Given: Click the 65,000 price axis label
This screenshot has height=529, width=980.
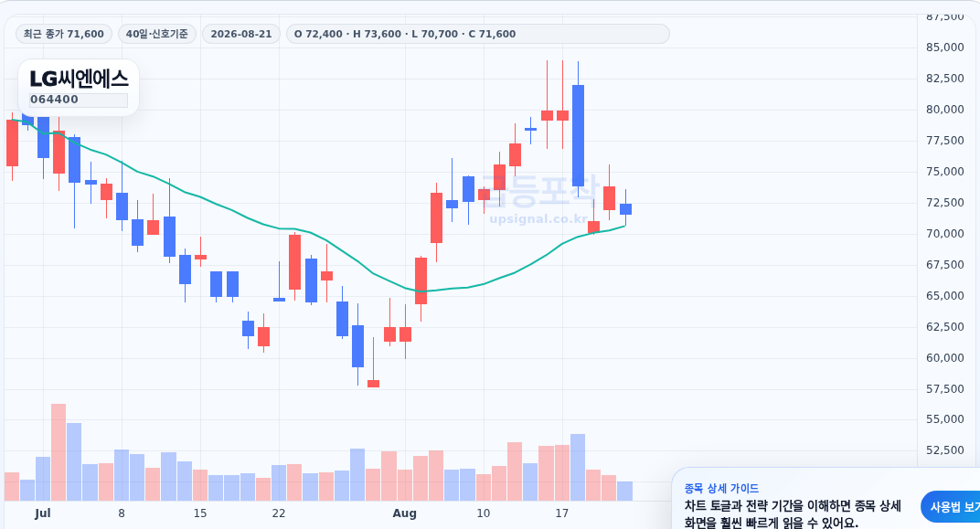Looking at the screenshot, I should point(945,295).
